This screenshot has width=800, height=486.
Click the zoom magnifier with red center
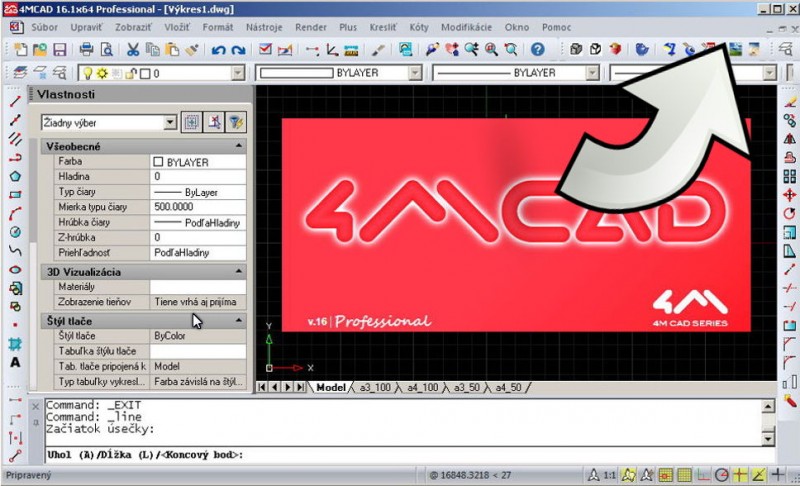coord(491,49)
